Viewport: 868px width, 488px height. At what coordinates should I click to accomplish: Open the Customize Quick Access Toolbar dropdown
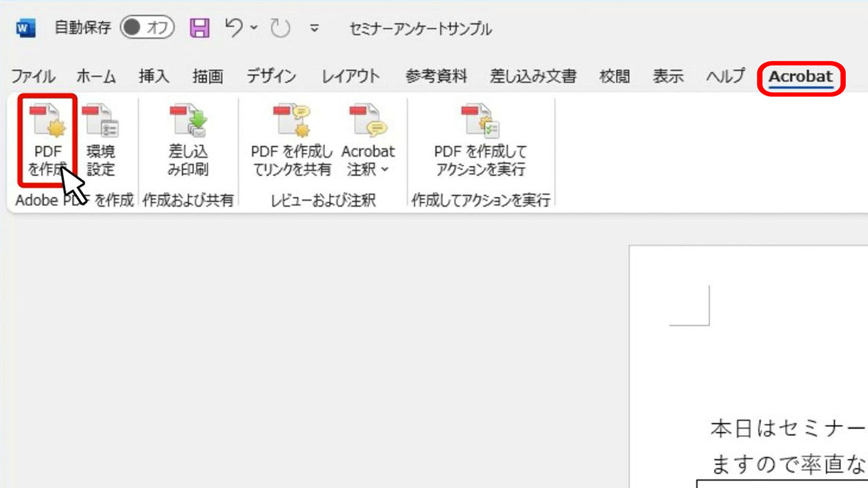click(314, 28)
